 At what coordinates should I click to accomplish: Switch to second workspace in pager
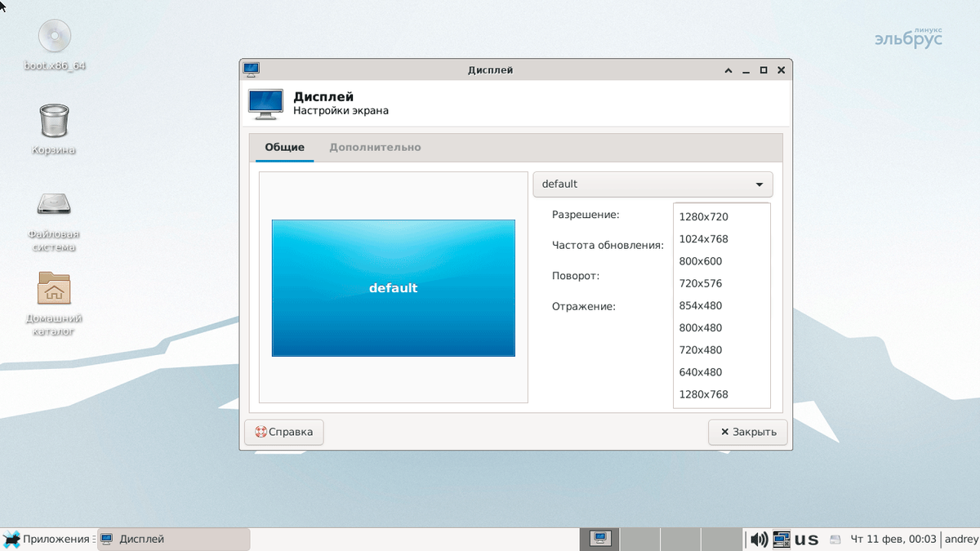click(639, 539)
